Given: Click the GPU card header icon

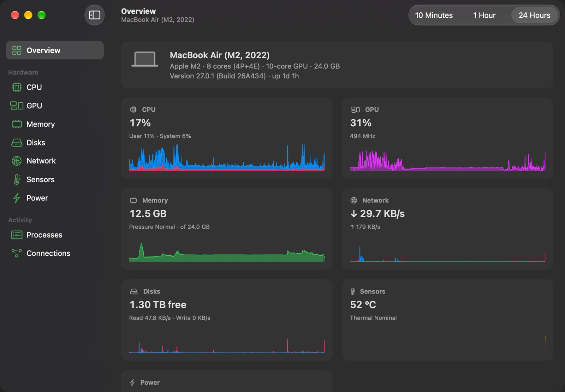Looking at the screenshot, I should (355, 109).
